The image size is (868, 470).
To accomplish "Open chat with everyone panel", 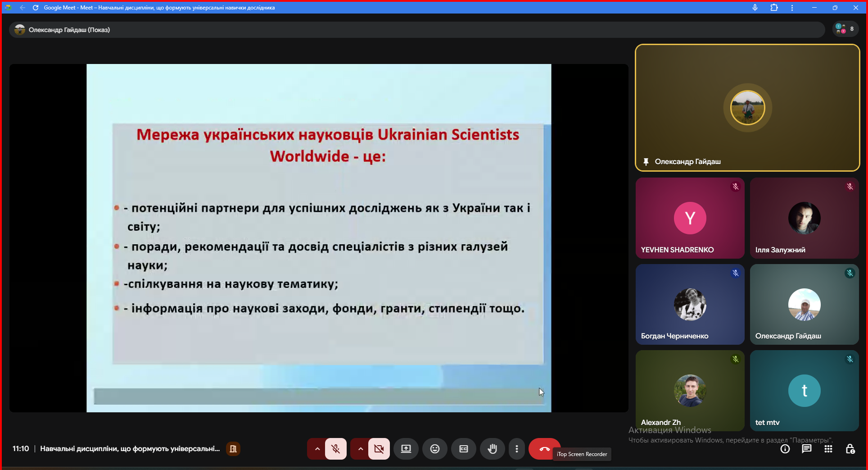I will pos(807,449).
